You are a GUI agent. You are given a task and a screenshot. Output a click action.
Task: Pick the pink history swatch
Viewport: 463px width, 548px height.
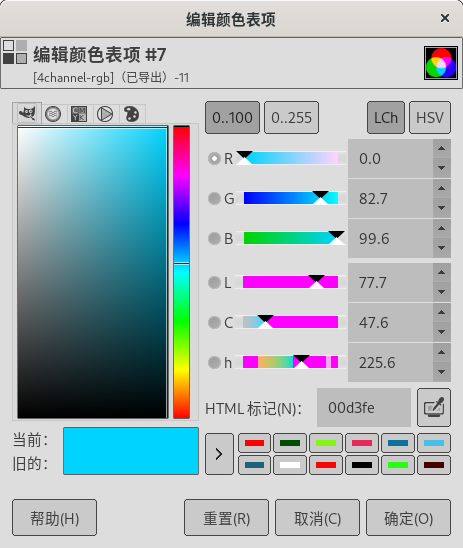362,443
